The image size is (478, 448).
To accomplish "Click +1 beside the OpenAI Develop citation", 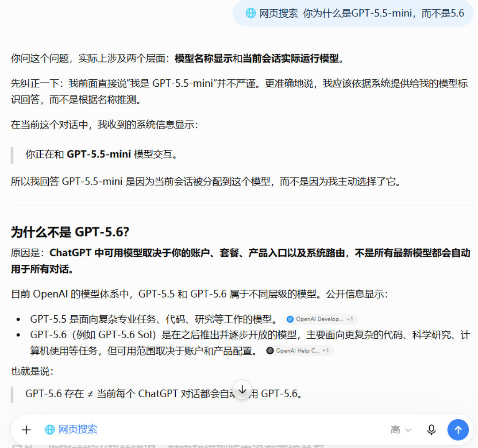I will point(350,319).
